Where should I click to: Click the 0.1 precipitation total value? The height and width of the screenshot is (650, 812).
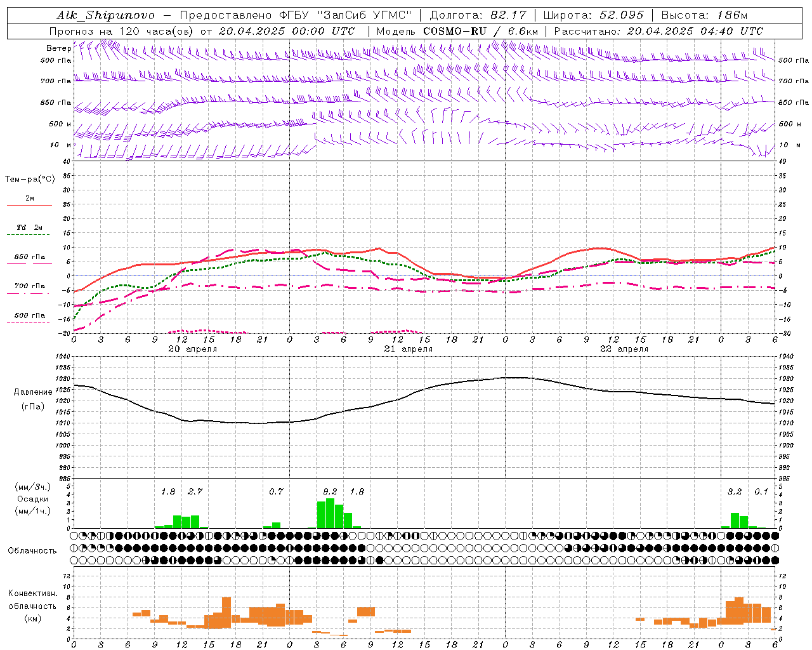pyautogui.click(x=761, y=491)
